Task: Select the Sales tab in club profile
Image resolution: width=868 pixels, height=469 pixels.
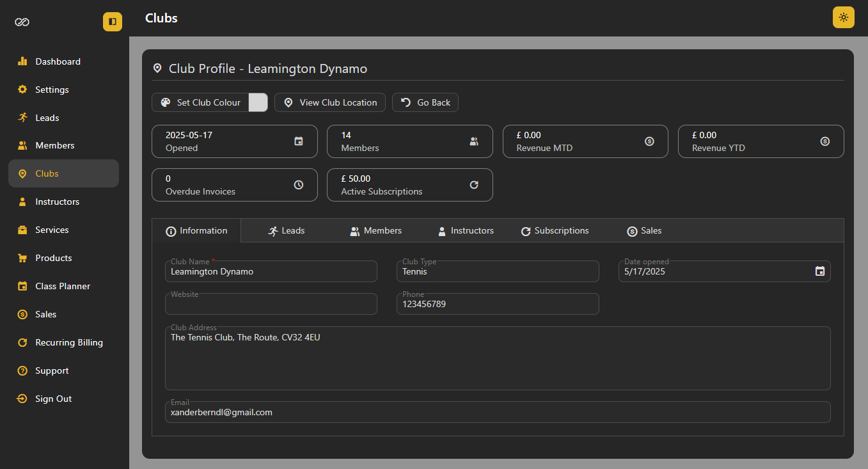Action: point(644,230)
